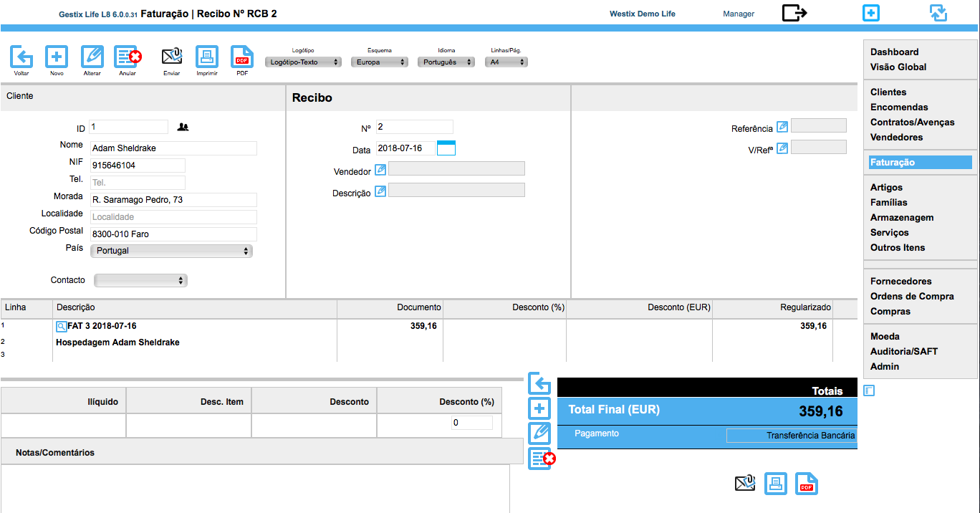Click edit icon beside V/Refª field
The image size is (980, 513).
[782, 148]
